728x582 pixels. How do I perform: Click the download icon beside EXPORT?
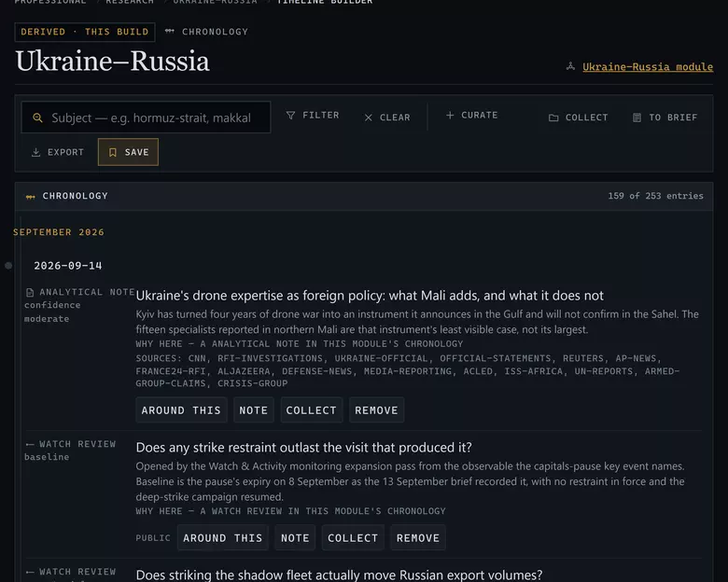coord(35,152)
